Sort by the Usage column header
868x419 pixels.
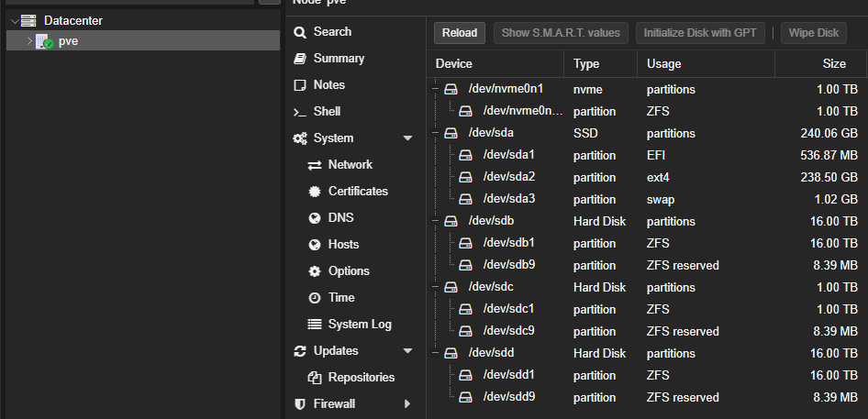point(706,63)
